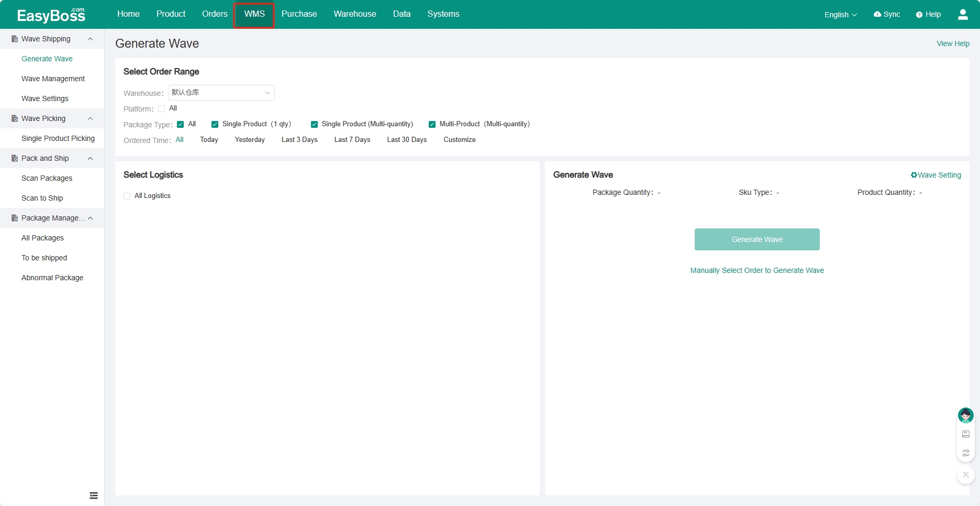Go to the Purchase menu
This screenshot has height=506, width=980.
299,14
